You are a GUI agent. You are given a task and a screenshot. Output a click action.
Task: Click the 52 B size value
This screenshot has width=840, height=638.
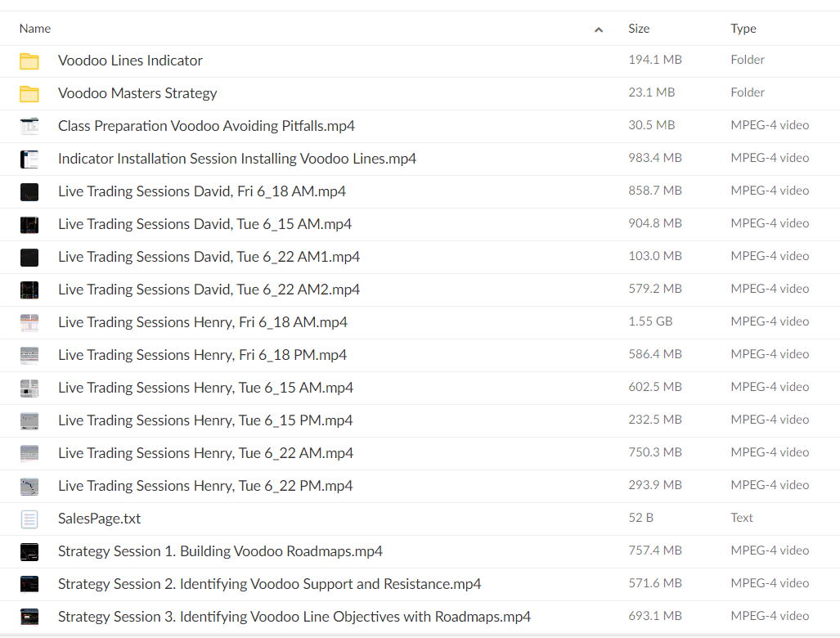[640, 518]
